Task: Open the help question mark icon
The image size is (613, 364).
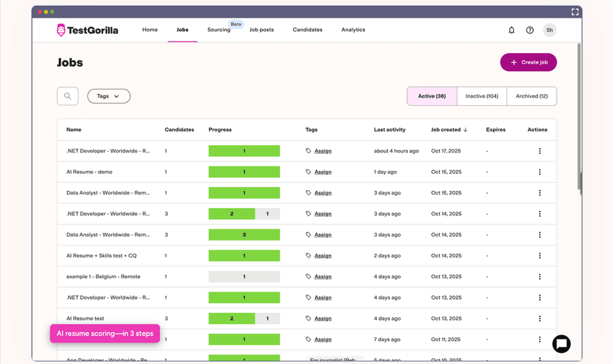Action: point(530,30)
